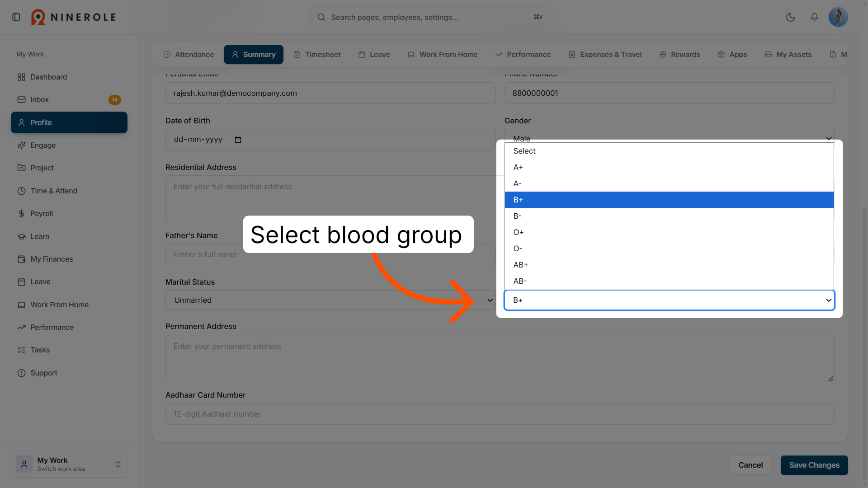Screen dimensions: 868x488
Task: Switch to the Apps tab
Action: (732, 54)
